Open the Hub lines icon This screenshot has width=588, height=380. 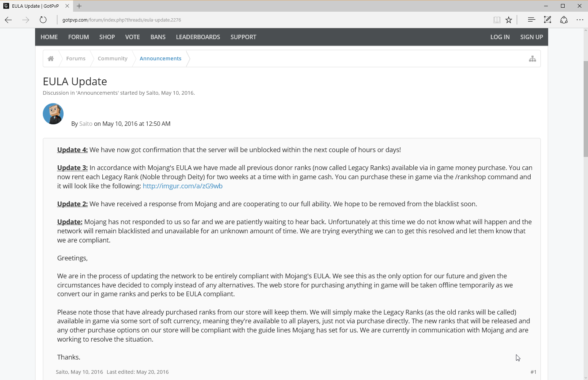click(531, 20)
